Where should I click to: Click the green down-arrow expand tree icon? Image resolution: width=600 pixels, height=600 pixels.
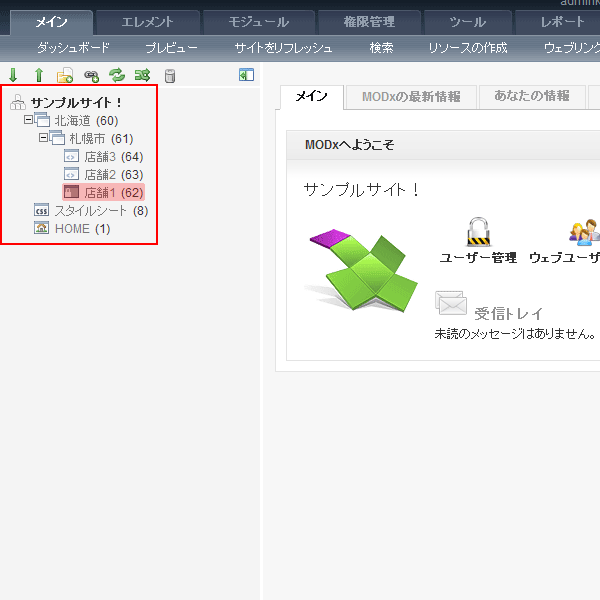(13, 75)
